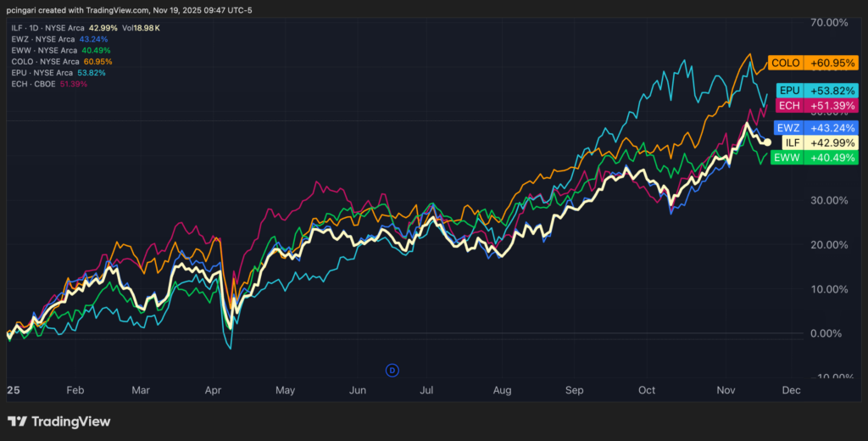Select the orange COLO price label

pyautogui.click(x=813, y=63)
